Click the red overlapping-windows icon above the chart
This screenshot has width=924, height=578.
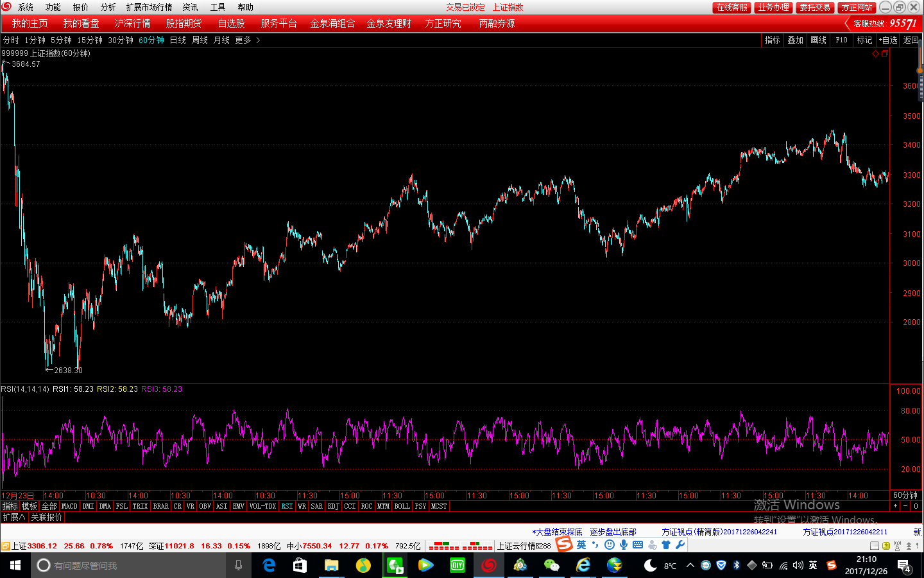pos(885,54)
